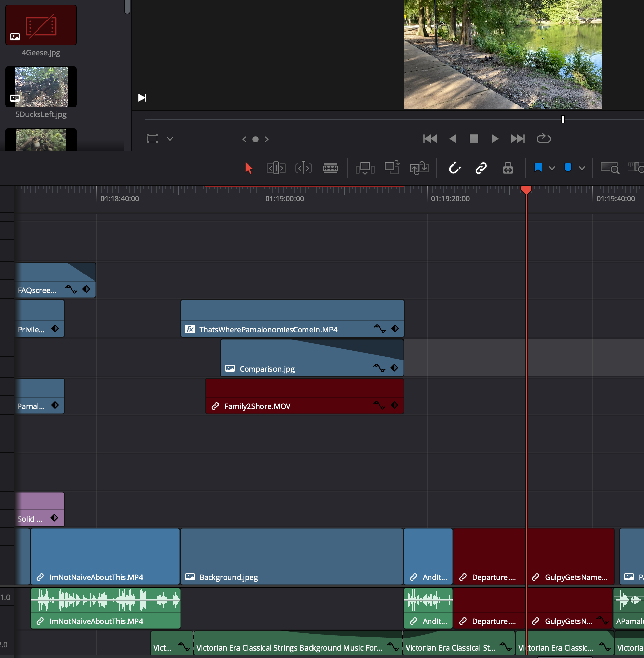644x658 pixels.
Task: Select the FAQscree... clip on timeline
Action: (x=55, y=280)
